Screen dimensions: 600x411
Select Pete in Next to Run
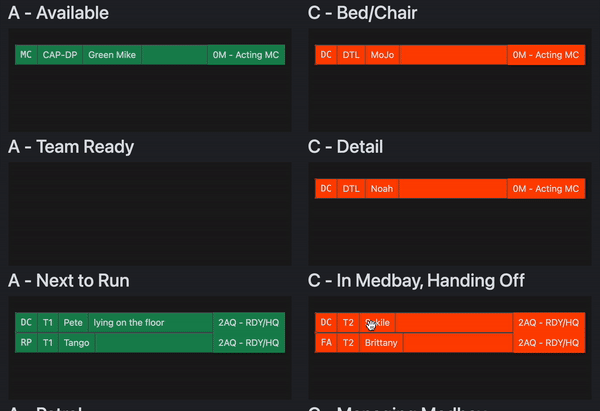coord(73,322)
